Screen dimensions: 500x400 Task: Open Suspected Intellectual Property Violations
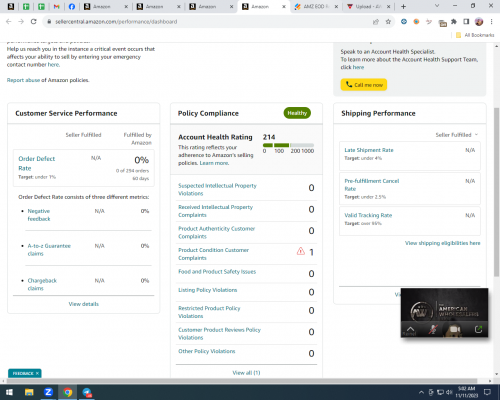(217, 189)
